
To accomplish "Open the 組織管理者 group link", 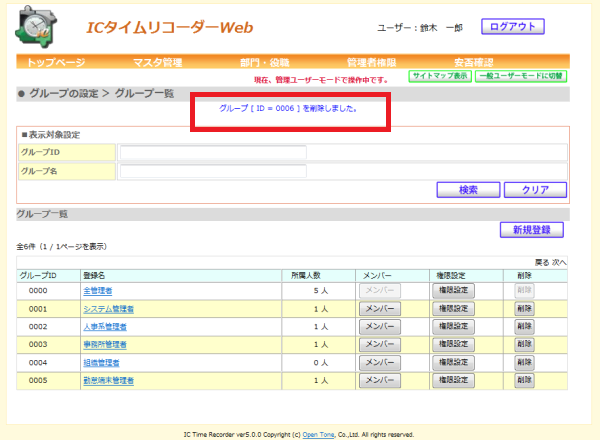I will tap(101, 363).
